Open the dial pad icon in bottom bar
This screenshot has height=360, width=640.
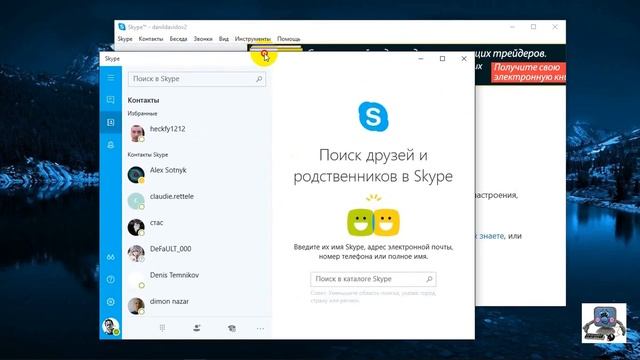pos(162,328)
